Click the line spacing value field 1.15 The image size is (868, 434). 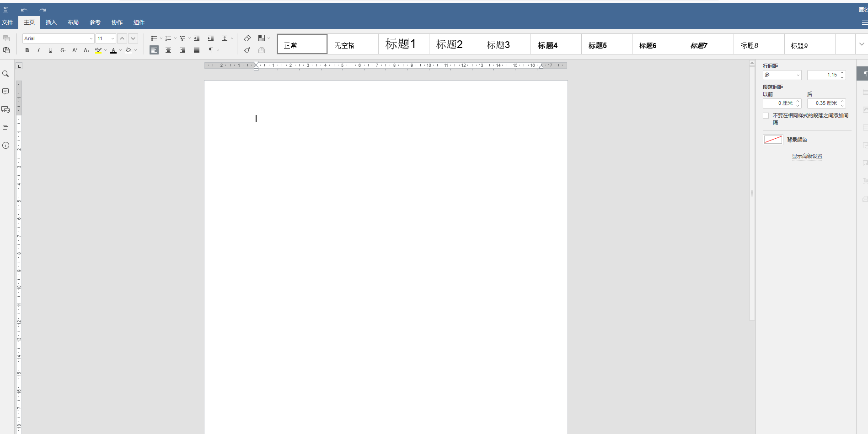823,75
